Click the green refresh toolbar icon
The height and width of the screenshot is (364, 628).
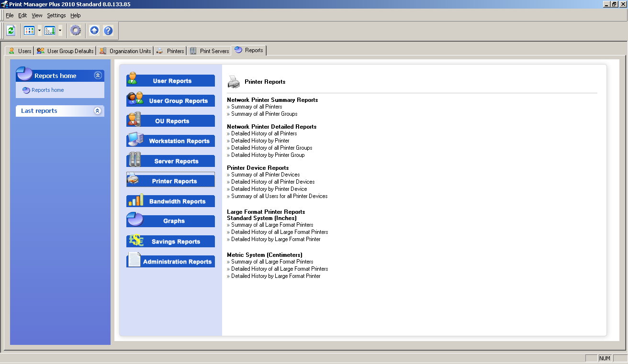[11, 31]
